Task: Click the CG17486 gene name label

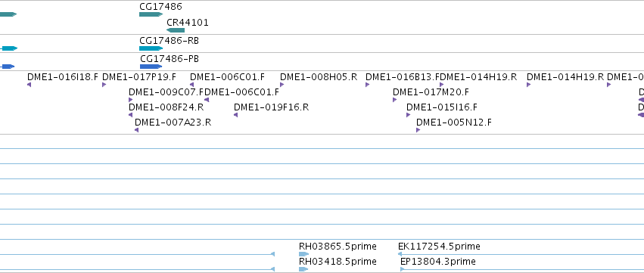Action: (160, 7)
